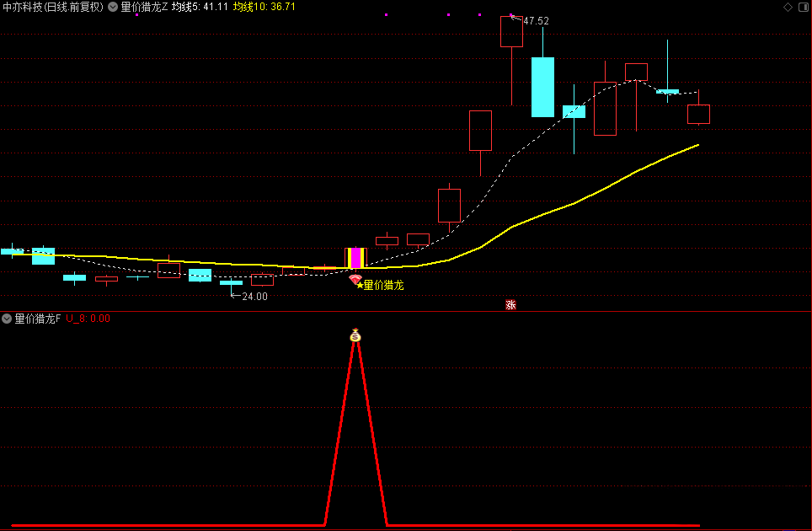Click the yellow star before 量价猎龙
This screenshot has height=531, width=812.
tap(360, 286)
